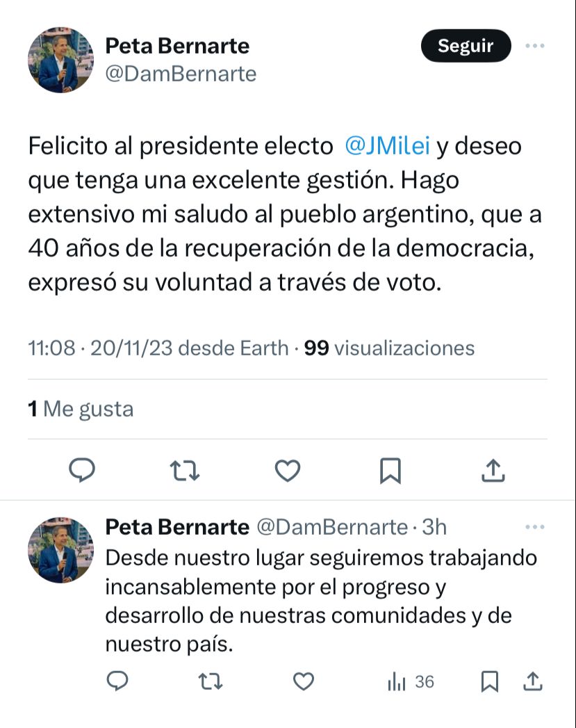The width and height of the screenshot is (576, 728).
Task: Open main tweet profile picture
Action: 60,60
